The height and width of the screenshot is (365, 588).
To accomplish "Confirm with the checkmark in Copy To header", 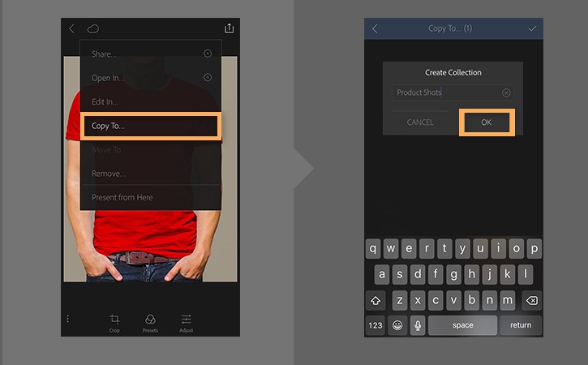I will pyautogui.click(x=532, y=28).
